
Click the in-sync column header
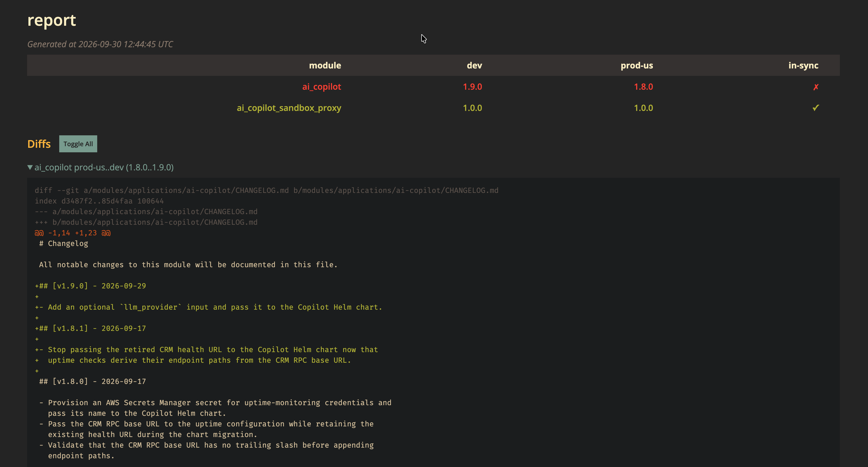tap(803, 65)
